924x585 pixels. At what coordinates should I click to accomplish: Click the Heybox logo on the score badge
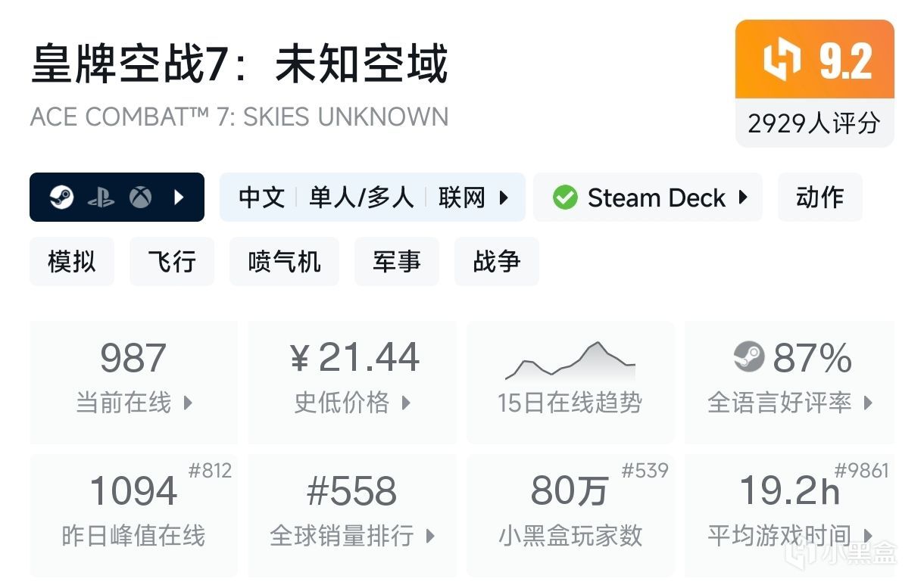pyautogui.click(x=782, y=61)
